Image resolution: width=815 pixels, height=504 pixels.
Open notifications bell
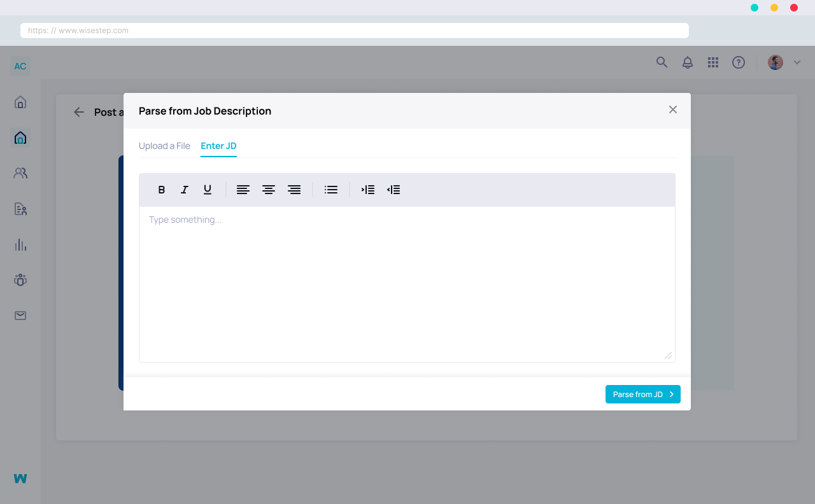(688, 62)
